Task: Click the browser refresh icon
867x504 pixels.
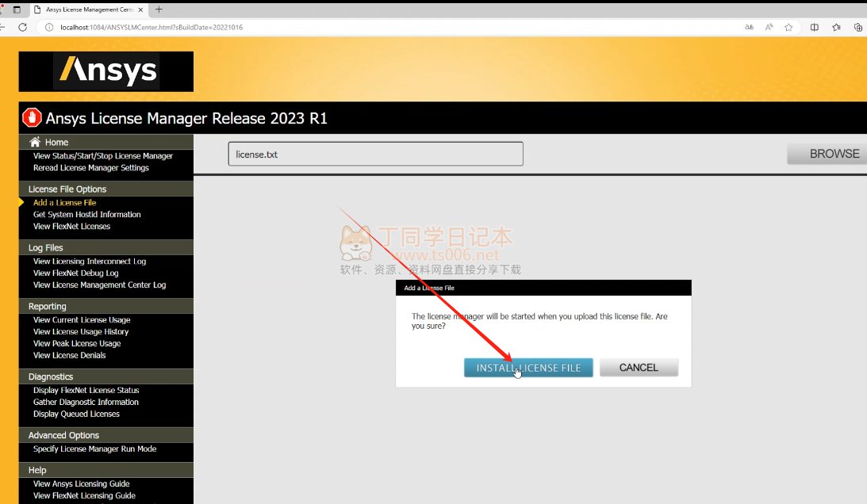Action: [x=23, y=27]
